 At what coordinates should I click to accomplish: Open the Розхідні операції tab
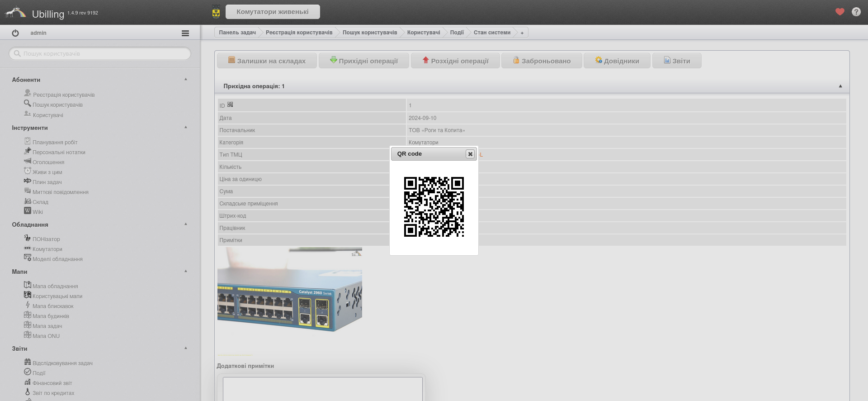tap(455, 61)
